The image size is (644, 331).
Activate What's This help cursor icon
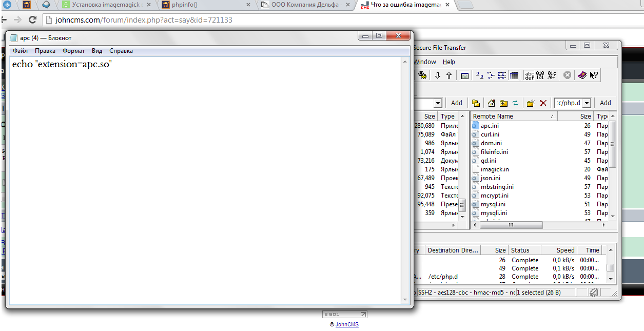[x=594, y=75]
